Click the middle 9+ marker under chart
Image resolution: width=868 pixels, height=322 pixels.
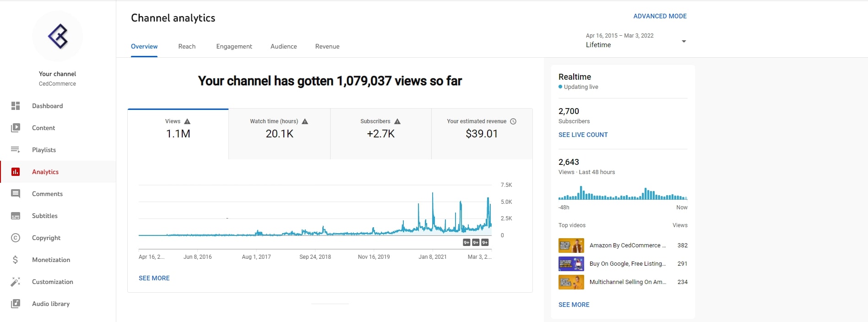(476, 242)
